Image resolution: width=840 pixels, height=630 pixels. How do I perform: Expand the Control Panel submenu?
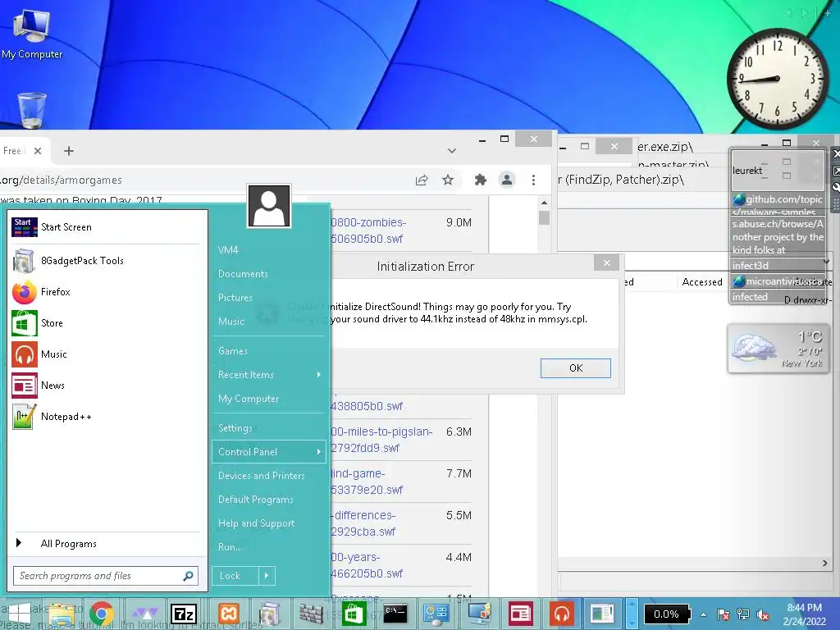(269, 452)
